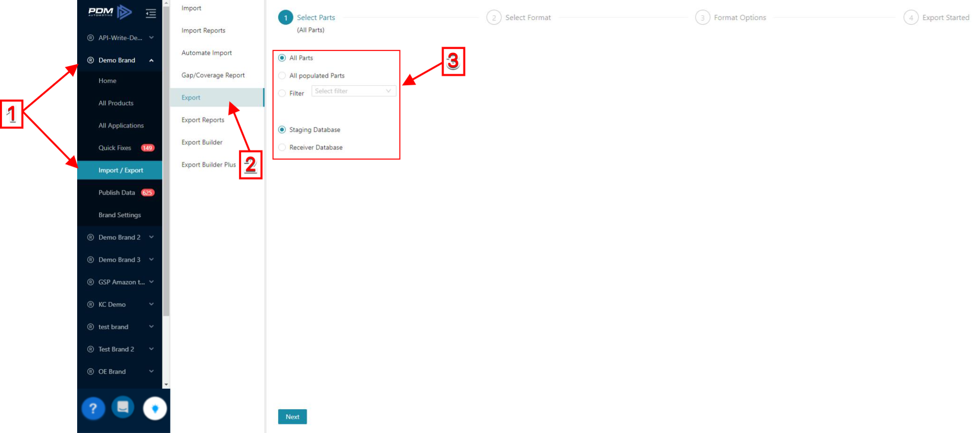This screenshot has width=980, height=433.
Task: Click the Format Options step label
Action: [x=740, y=18]
